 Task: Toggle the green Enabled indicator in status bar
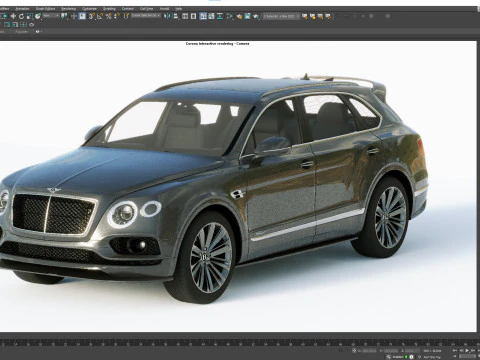tap(406, 357)
